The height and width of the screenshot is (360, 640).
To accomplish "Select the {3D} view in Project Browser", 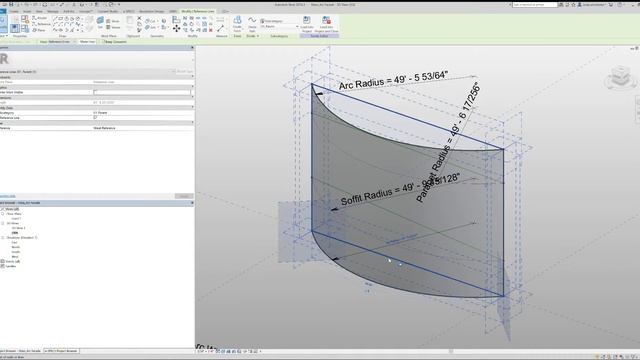I will point(15,233).
